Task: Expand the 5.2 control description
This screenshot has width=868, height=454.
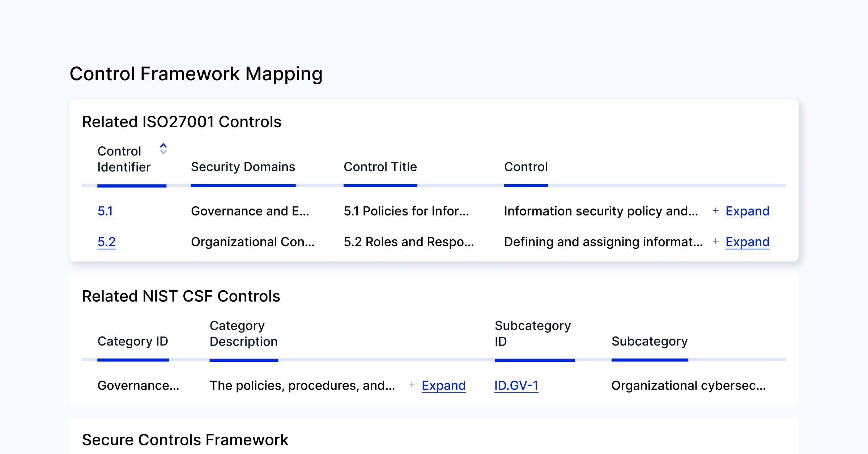Action: pyautogui.click(x=747, y=242)
